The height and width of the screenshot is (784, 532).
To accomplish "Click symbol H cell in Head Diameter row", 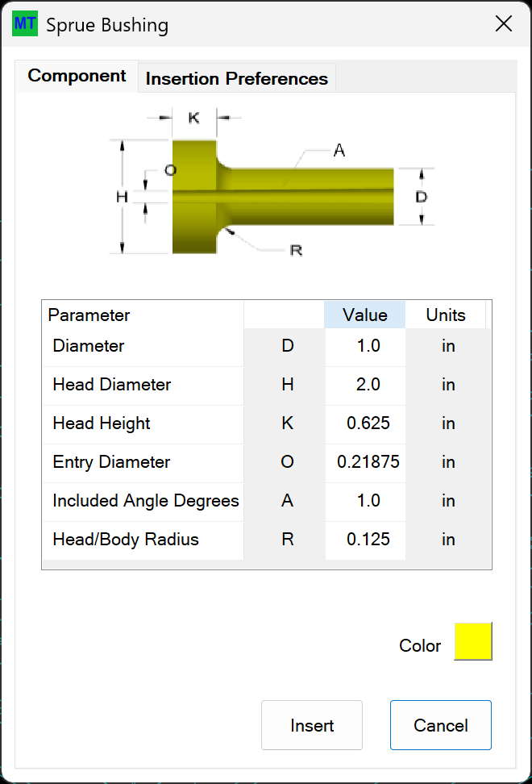I will [x=285, y=385].
